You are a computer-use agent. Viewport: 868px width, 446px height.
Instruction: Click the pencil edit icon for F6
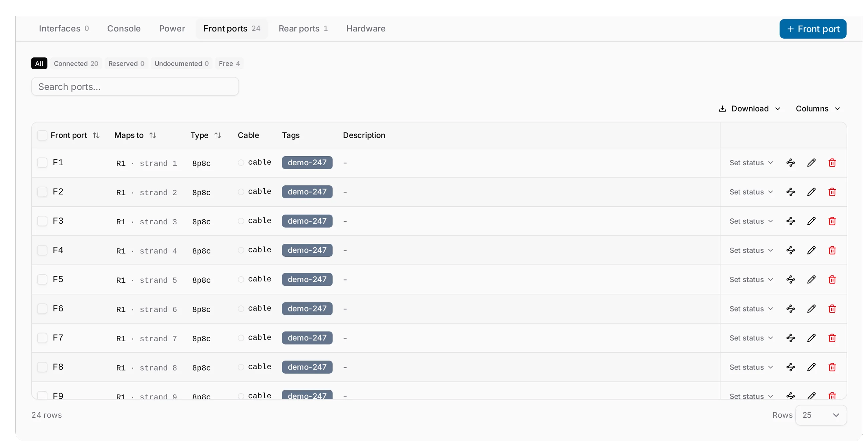811,308
